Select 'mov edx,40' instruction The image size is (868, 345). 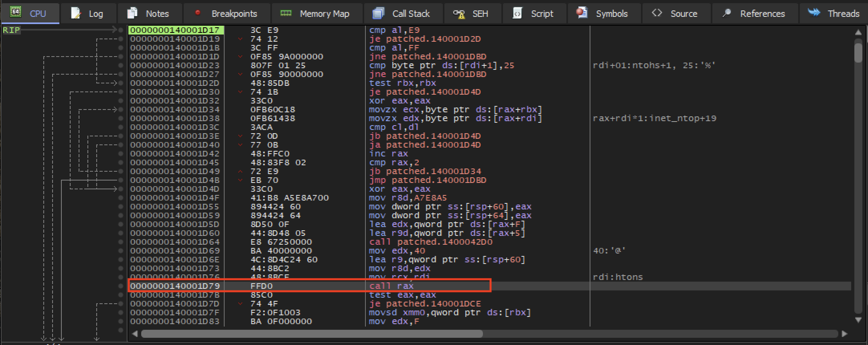tap(397, 251)
